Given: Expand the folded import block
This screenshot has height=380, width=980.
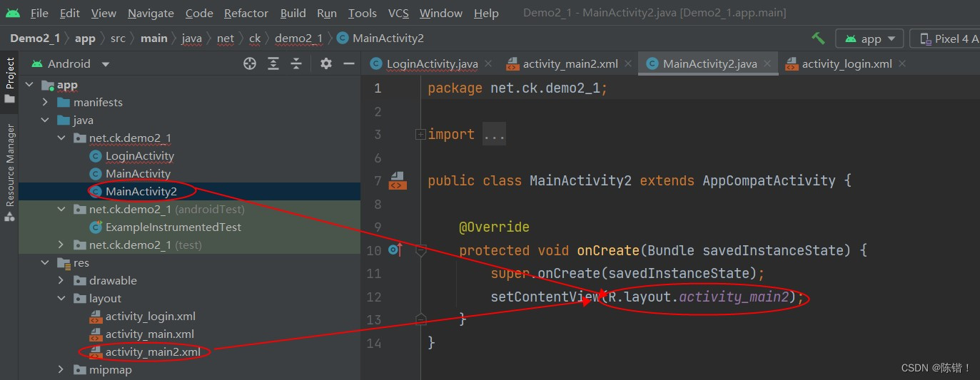Looking at the screenshot, I should pos(421,134).
